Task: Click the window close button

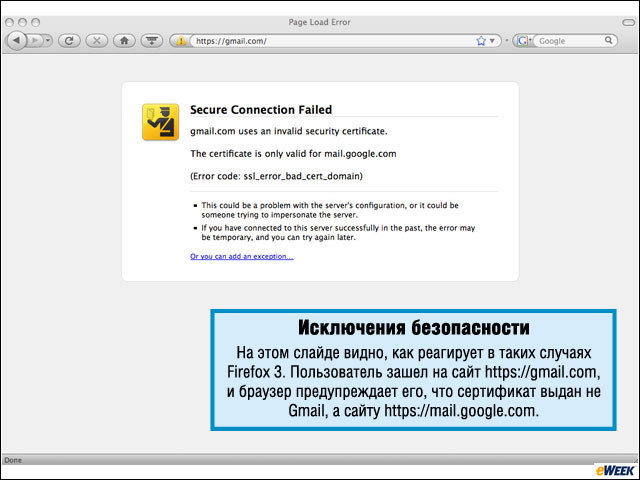Action: [x=10, y=22]
